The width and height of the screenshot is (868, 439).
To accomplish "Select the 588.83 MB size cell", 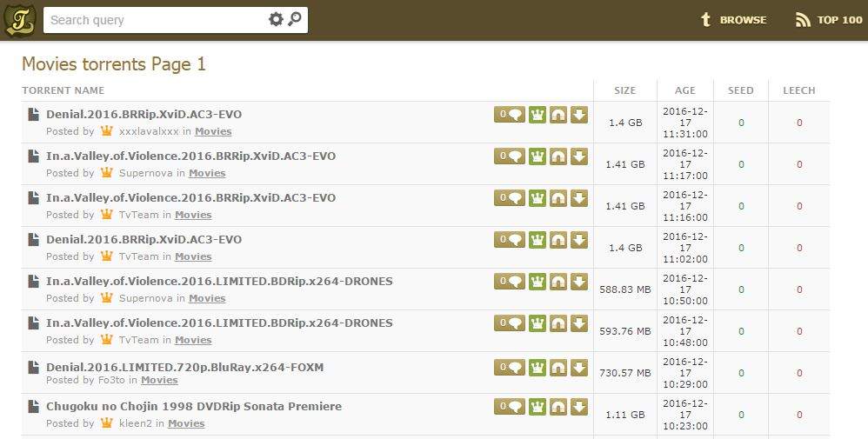I will pyautogui.click(x=625, y=289).
